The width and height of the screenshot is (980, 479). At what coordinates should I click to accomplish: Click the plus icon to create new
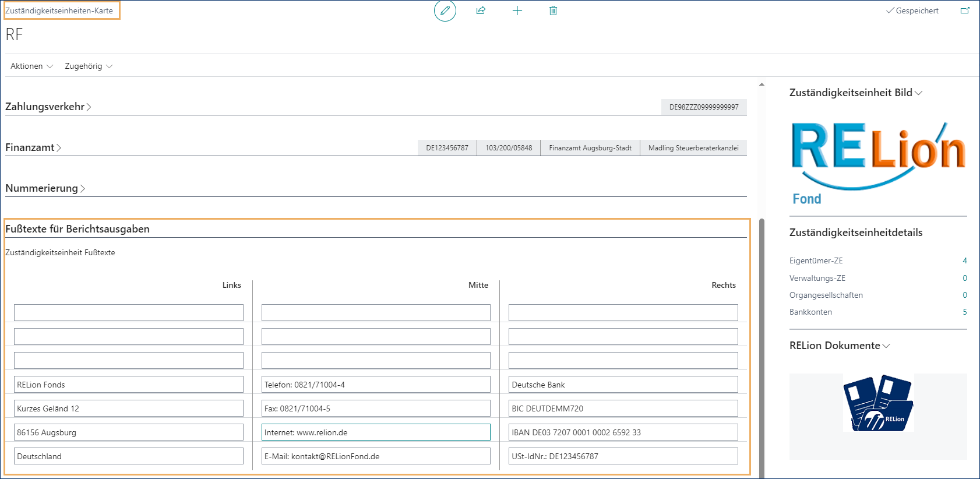[517, 10]
